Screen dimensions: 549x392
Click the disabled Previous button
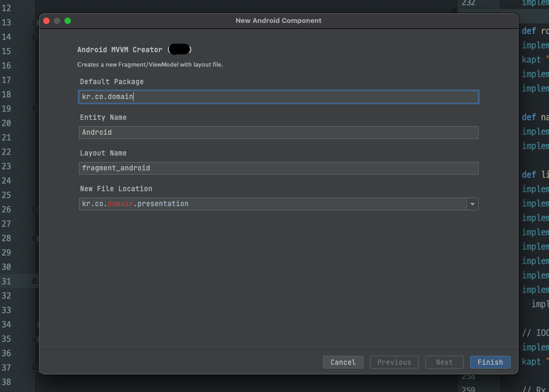point(394,362)
